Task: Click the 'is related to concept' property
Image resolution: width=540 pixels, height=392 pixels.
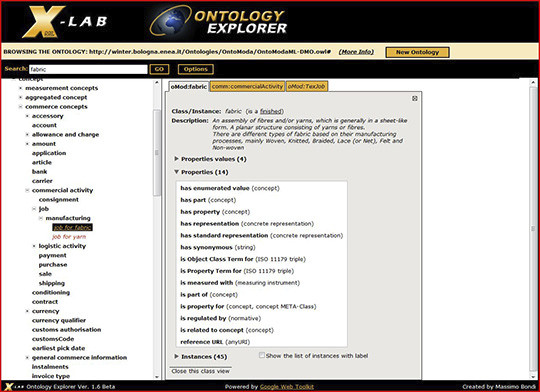Action: point(212,330)
